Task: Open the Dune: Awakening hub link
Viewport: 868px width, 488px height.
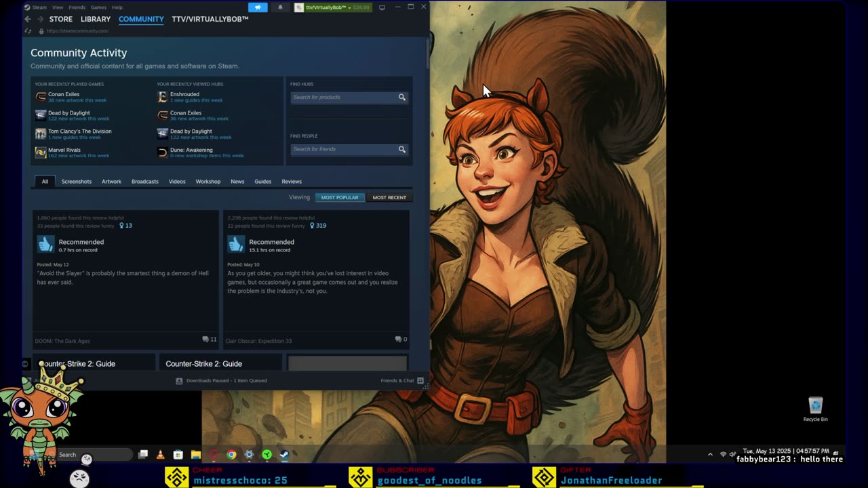Action: 191,150
